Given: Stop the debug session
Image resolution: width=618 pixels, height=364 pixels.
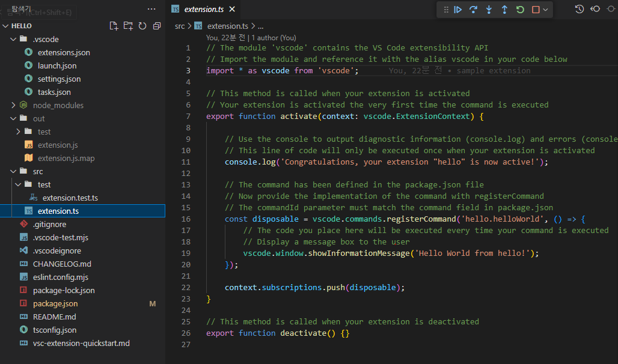Looking at the screenshot, I should (x=536, y=10).
